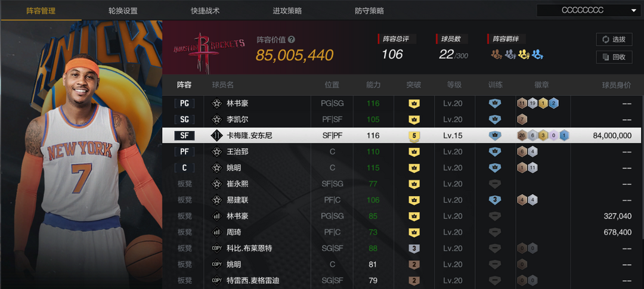Select the 周琦 bench row

click(401, 232)
